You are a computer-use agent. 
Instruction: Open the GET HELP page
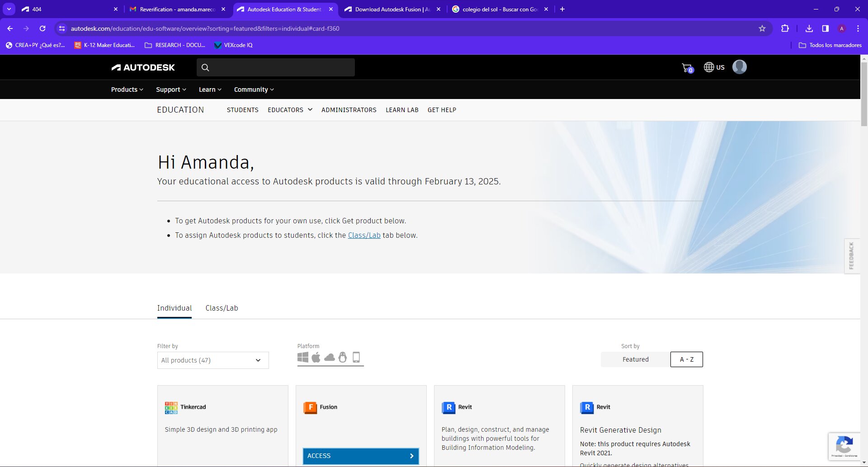point(442,110)
